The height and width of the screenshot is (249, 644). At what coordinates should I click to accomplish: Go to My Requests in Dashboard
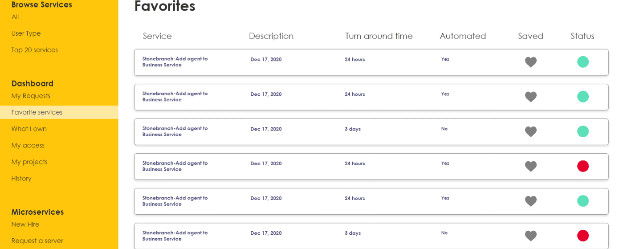31,96
